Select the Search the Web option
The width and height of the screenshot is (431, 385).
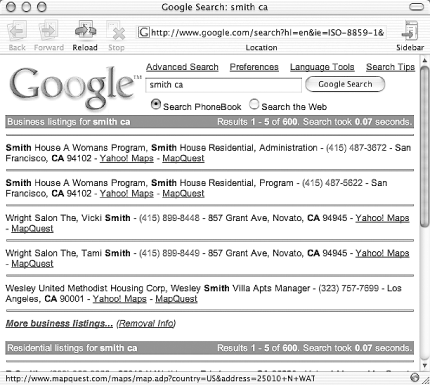click(254, 104)
